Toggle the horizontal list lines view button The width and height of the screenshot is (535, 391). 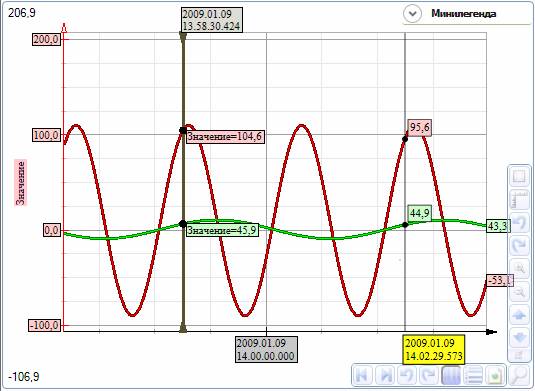pos(473,376)
